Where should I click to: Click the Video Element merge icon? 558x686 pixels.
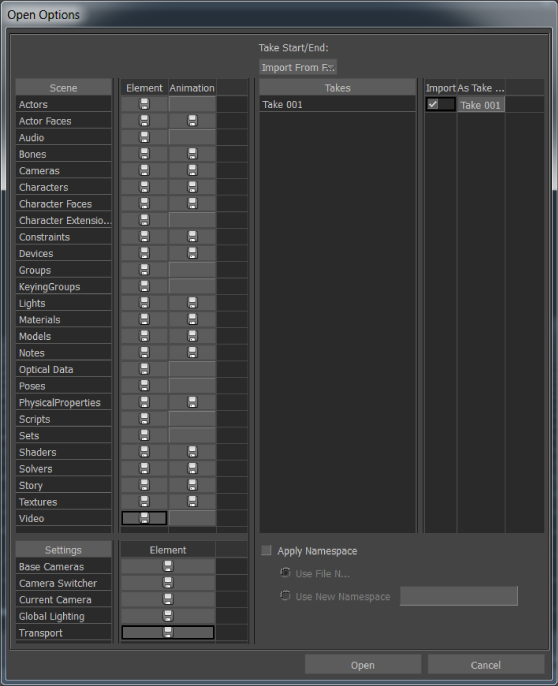coord(144,518)
